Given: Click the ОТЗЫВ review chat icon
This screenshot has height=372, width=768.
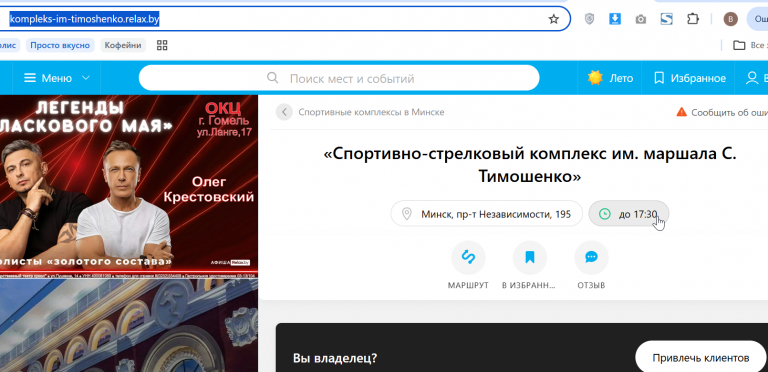Looking at the screenshot, I should [x=591, y=257].
